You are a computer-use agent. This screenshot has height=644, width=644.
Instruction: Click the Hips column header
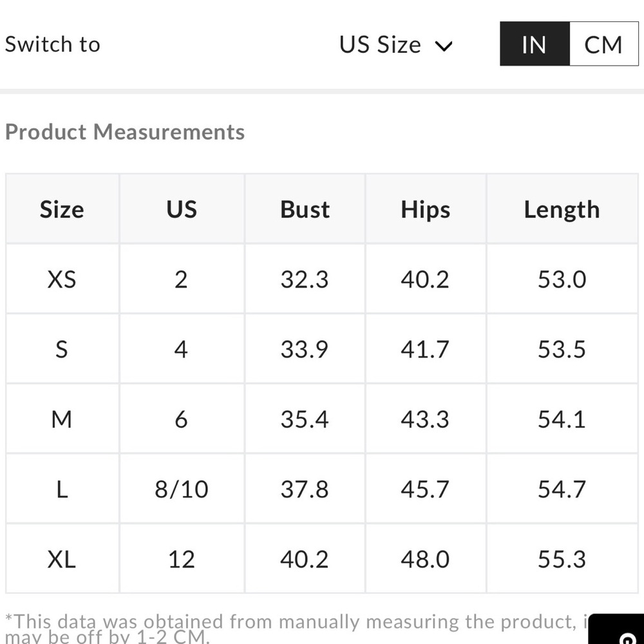click(426, 209)
